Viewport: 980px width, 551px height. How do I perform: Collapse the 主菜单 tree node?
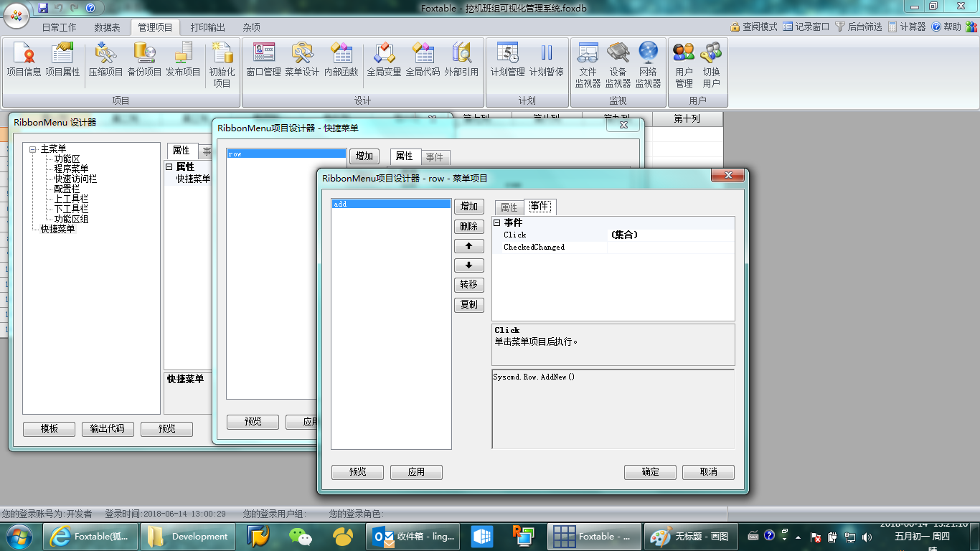point(33,149)
